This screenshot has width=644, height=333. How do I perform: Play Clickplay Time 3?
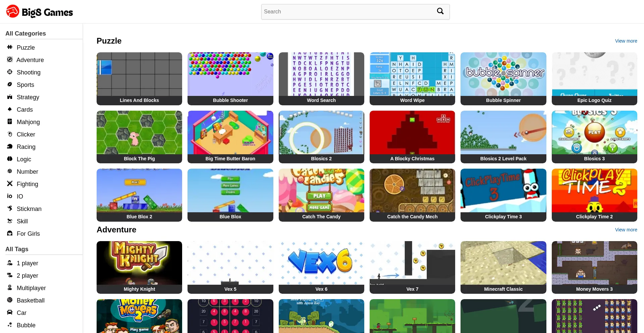pos(503,195)
